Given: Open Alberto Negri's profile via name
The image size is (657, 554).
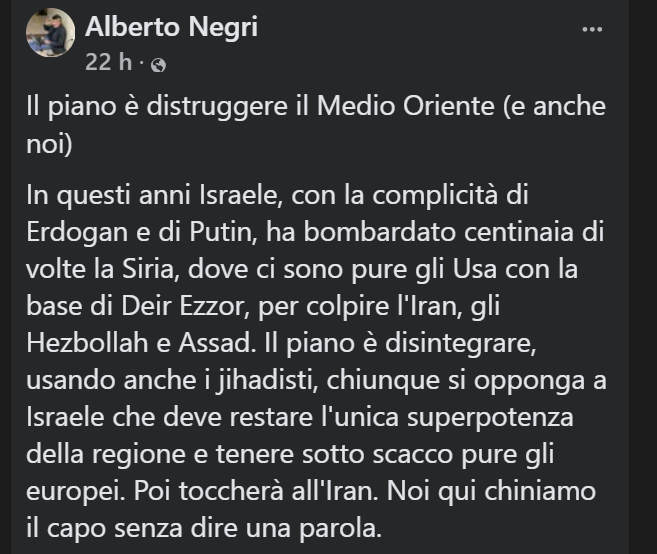Looking at the screenshot, I should 171,27.
